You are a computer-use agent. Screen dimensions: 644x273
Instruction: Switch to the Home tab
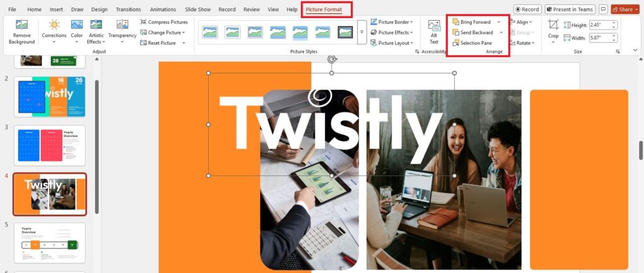pos(34,9)
